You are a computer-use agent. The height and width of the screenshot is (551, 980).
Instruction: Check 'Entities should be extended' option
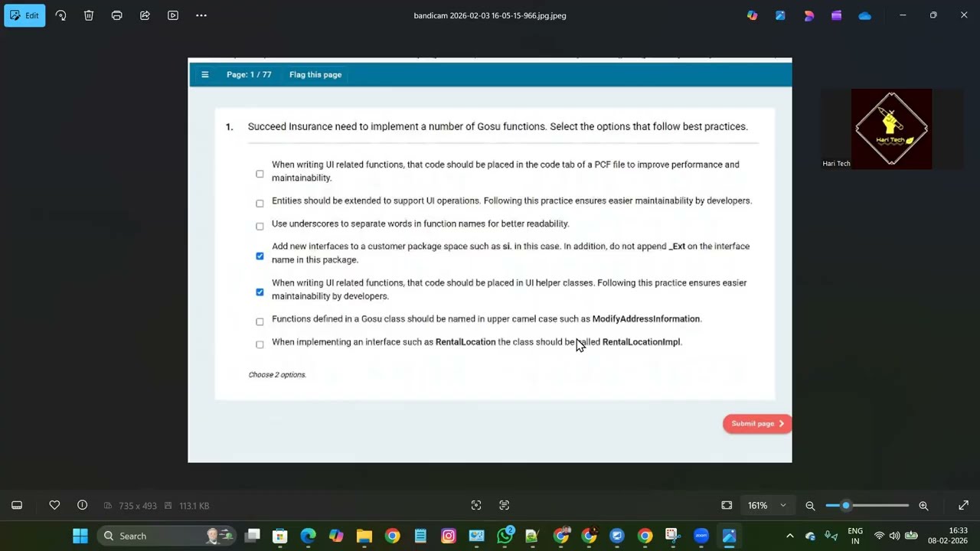pos(260,203)
